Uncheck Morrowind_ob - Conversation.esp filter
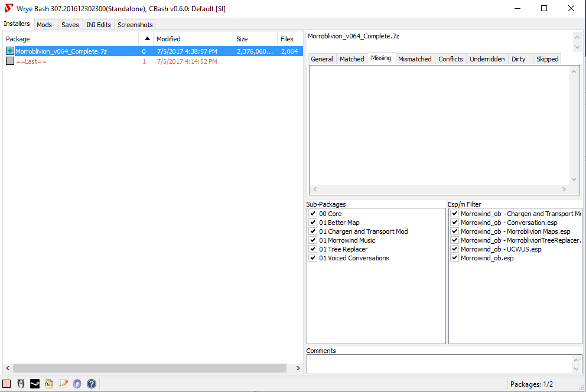 [x=454, y=223]
